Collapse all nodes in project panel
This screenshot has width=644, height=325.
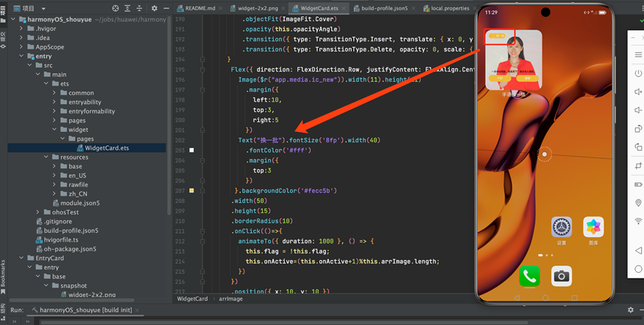point(140,8)
